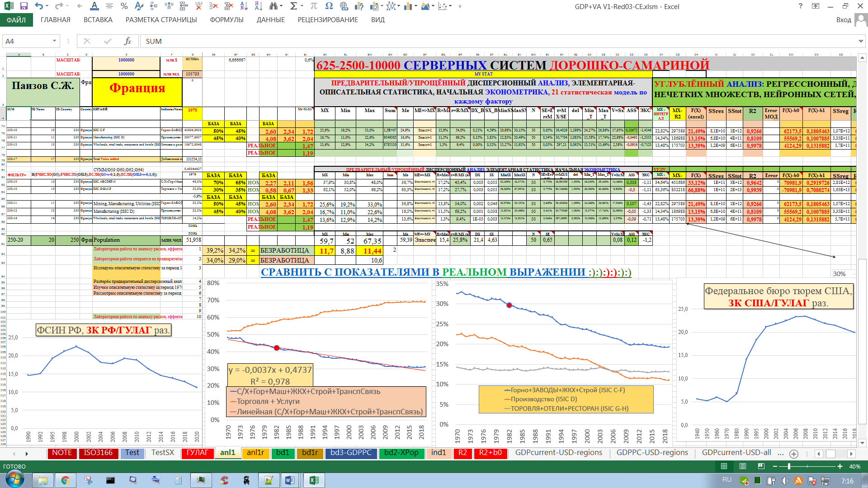Screen dimensions: 868x488
Task: Click the new sheet plus button
Action: [794, 454]
